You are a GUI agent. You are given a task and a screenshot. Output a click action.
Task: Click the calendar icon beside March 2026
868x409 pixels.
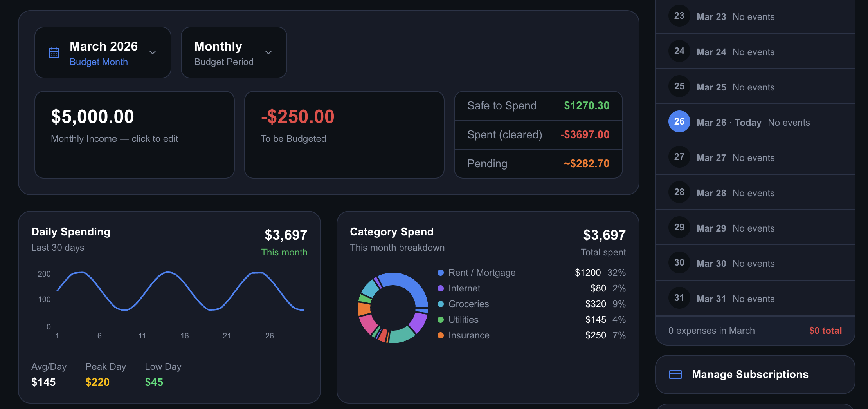pos(54,52)
